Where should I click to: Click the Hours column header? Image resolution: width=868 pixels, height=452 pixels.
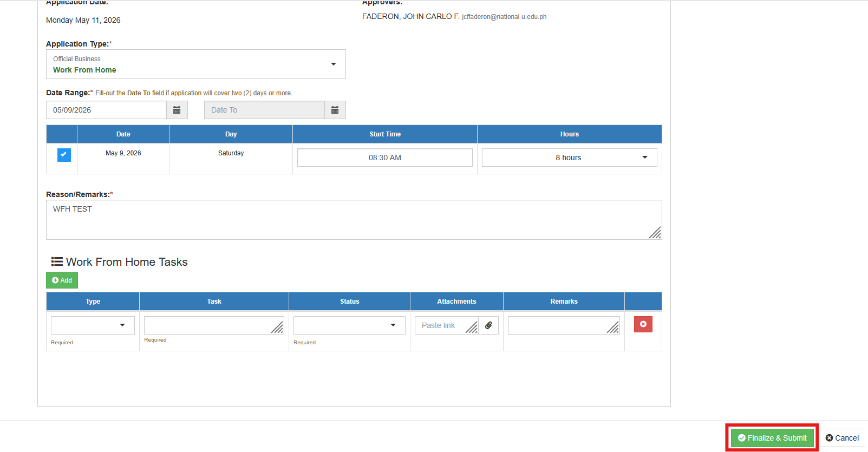point(570,134)
